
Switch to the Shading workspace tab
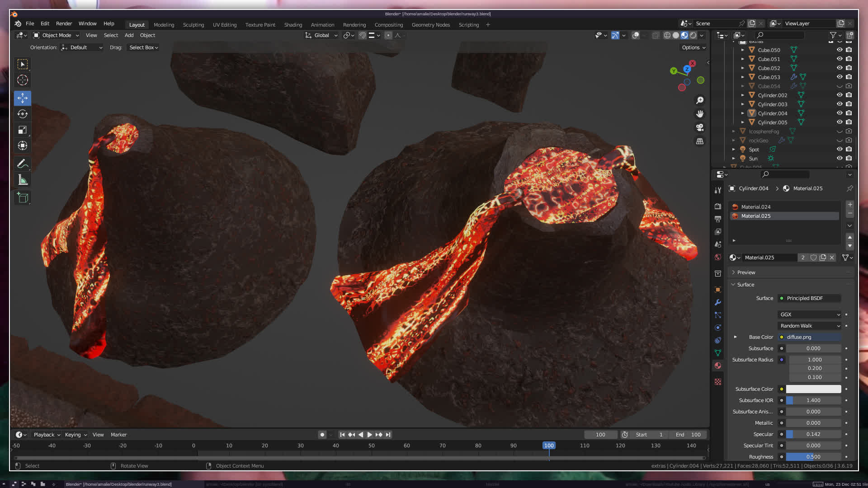click(x=293, y=25)
